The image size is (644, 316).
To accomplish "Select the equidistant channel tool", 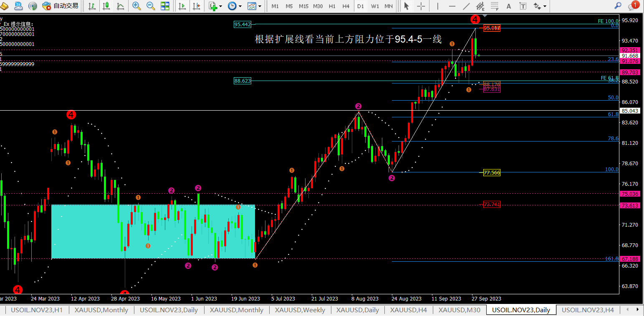I will [480, 6].
